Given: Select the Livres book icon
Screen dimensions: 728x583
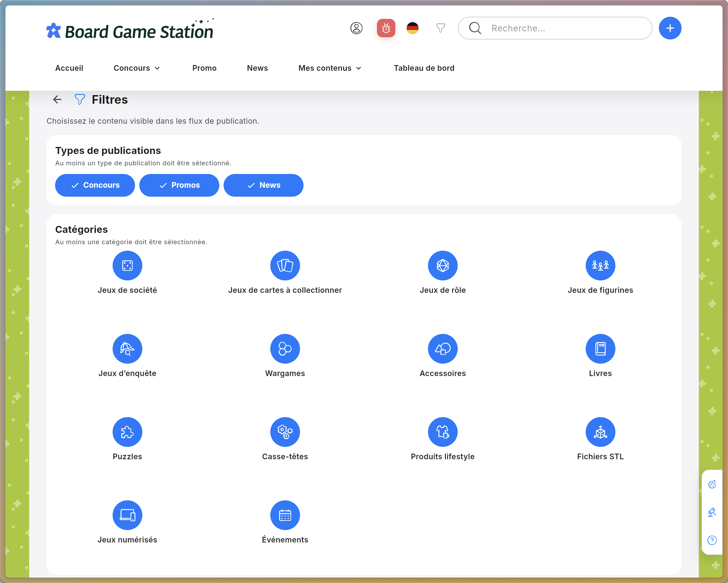Looking at the screenshot, I should coord(600,349).
